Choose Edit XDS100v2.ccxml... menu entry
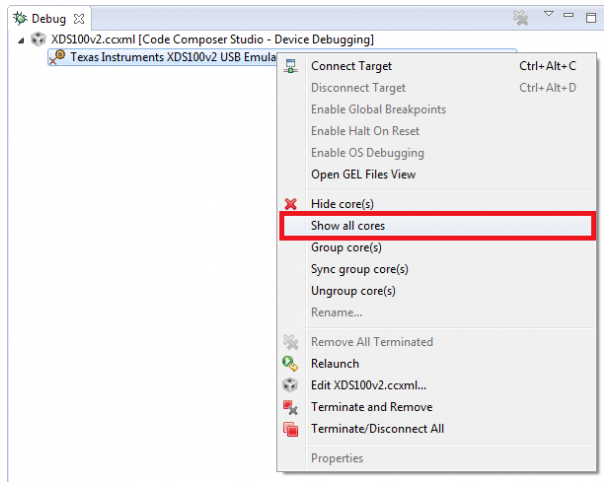Image resolution: width=604 pixels, height=483 pixels. (x=438, y=385)
